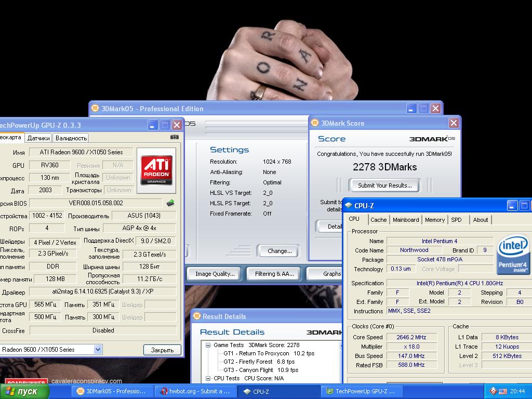Click the Specification field Pentium 4 1.80GHz

point(459,283)
